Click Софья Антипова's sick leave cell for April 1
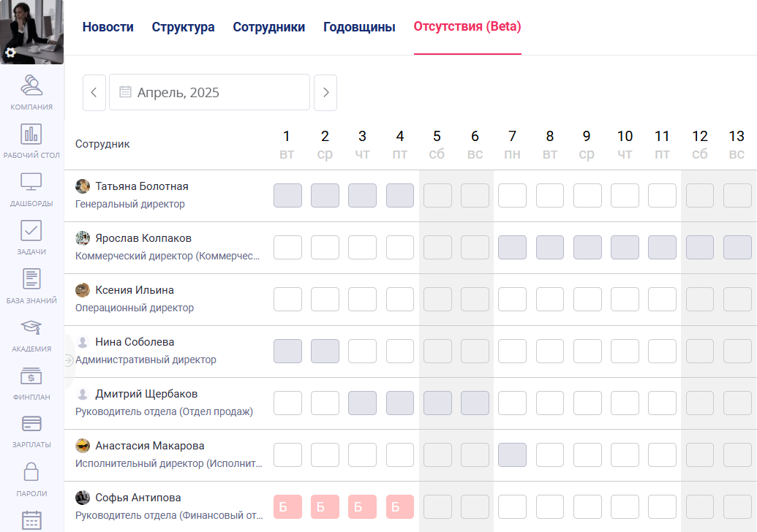757x532 pixels. [287, 506]
